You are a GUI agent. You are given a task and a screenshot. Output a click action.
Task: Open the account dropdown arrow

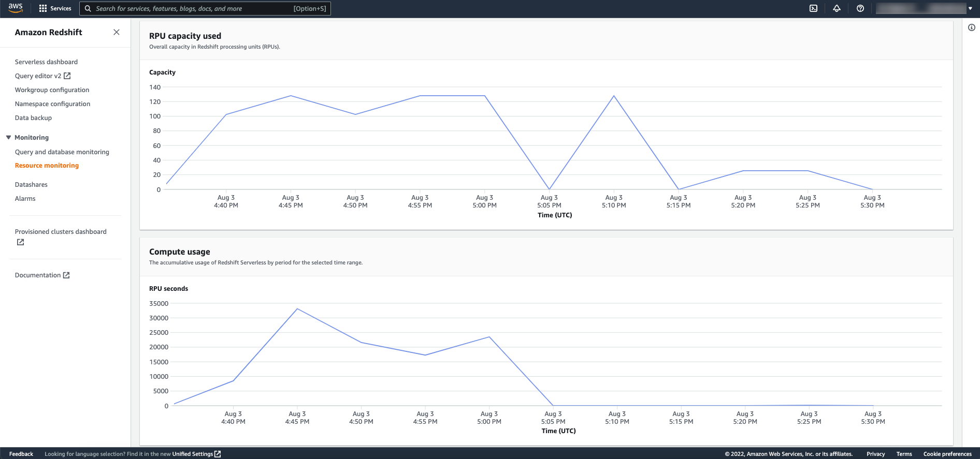tap(970, 8)
